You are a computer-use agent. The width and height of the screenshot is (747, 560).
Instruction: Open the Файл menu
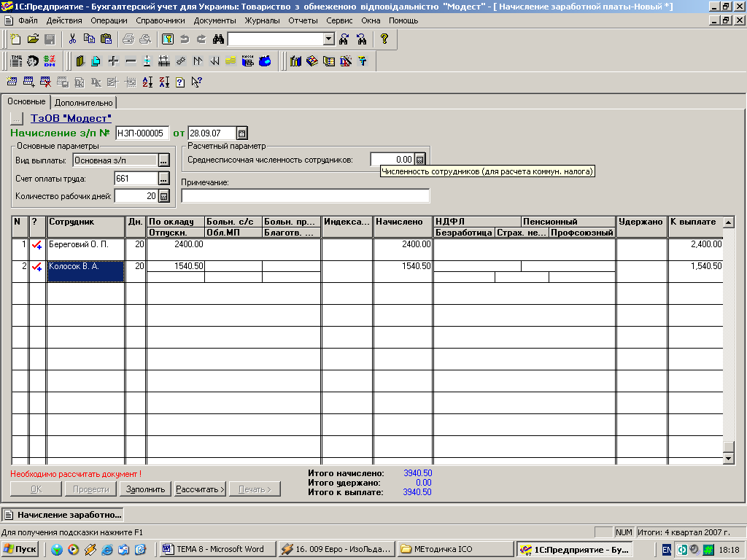click(28, 20)
